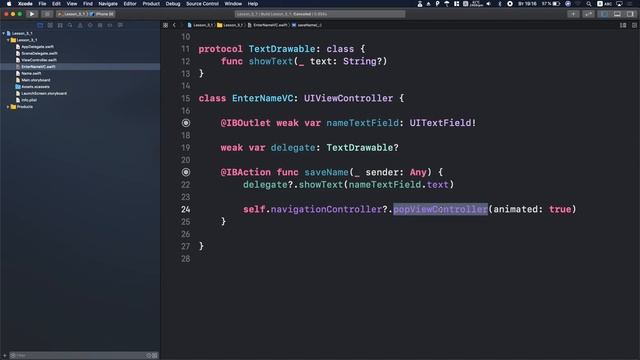Open the Issue navigator tab

80,25
